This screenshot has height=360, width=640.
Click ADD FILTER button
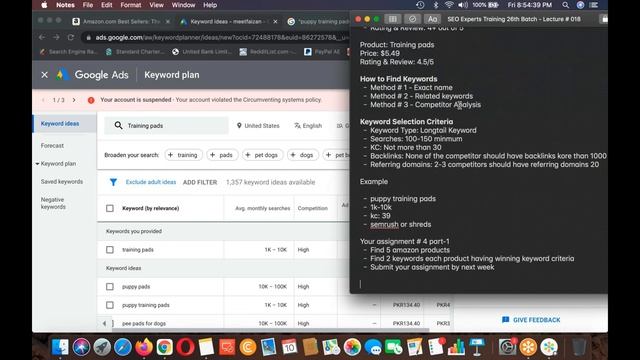click(200, 182)
